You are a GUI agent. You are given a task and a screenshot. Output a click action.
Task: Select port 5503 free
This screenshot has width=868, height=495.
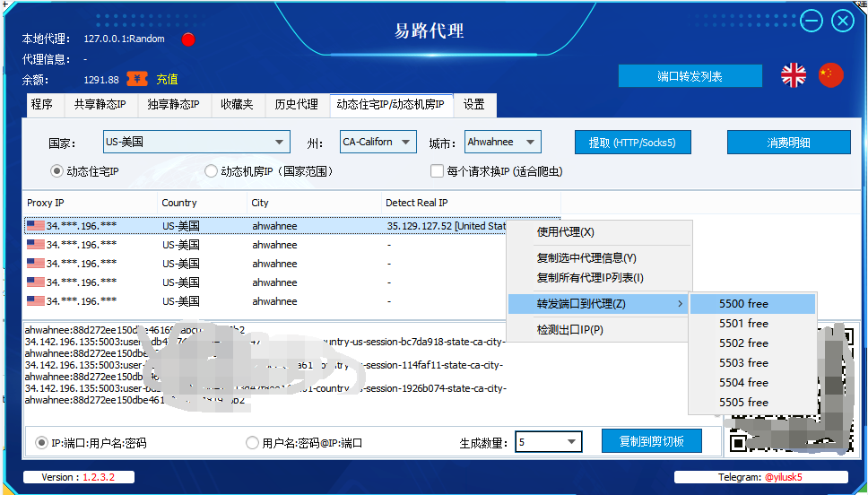pos(753,362)
